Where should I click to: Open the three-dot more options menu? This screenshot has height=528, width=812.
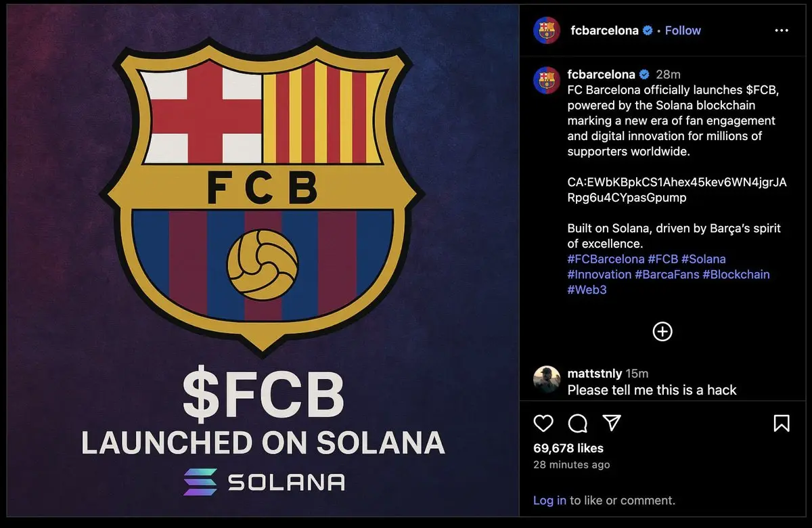[782, 30]
